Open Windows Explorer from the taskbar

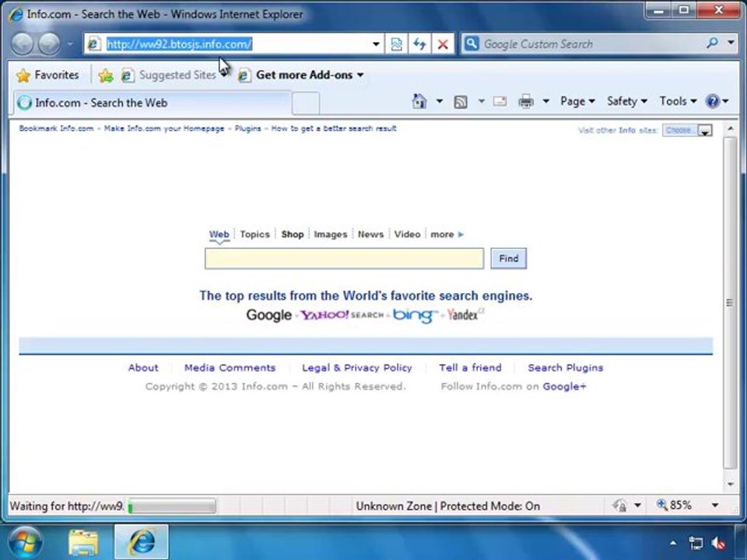coord(84,542)
